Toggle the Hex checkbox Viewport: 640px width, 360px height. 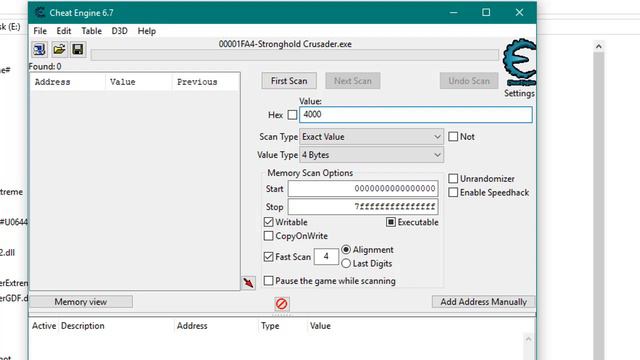point(292,115)
